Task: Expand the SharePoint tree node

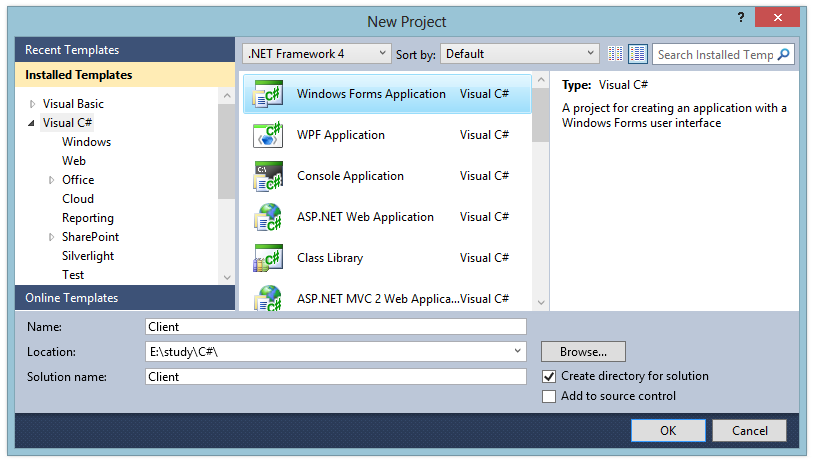Action: point(51,237)
